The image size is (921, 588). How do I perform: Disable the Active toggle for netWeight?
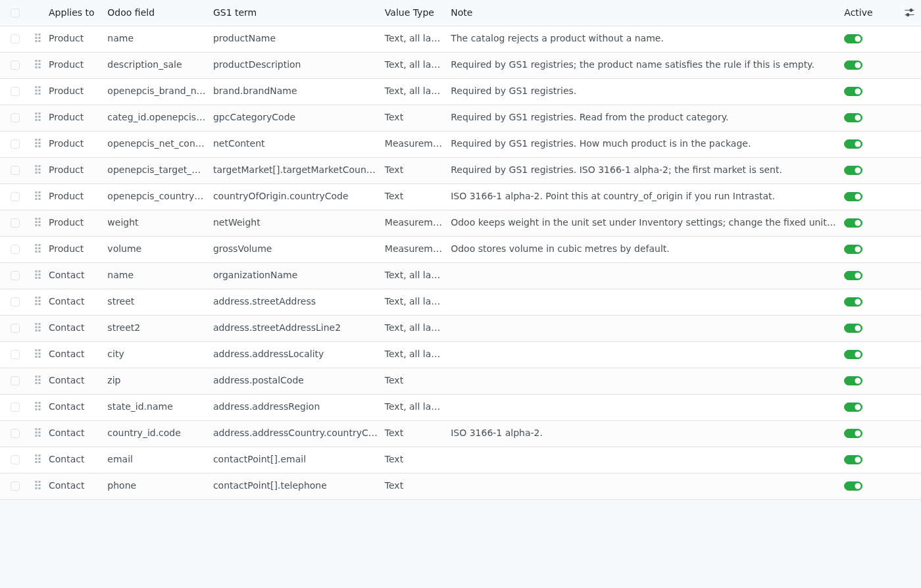tap(853, 223)
